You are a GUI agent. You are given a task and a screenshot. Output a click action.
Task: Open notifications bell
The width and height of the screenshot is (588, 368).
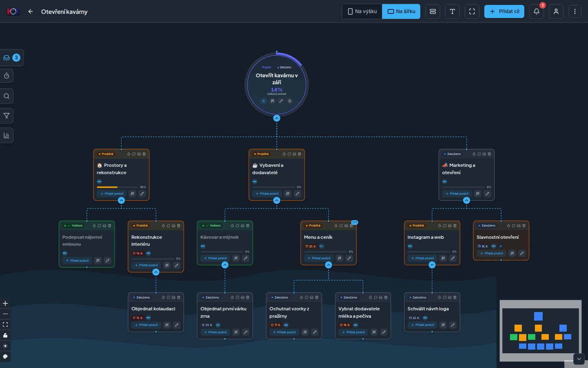click(537, 11)
